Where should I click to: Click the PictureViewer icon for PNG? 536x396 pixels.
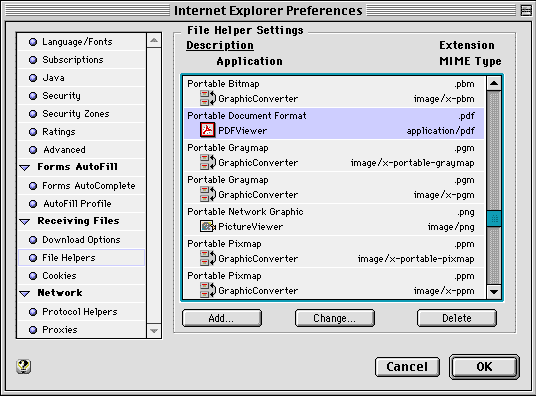208,226
